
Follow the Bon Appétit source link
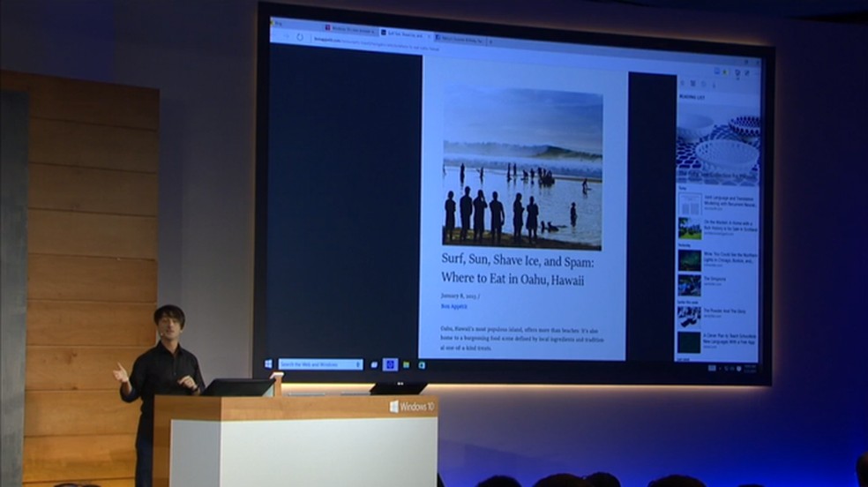(x=453, y=306)
